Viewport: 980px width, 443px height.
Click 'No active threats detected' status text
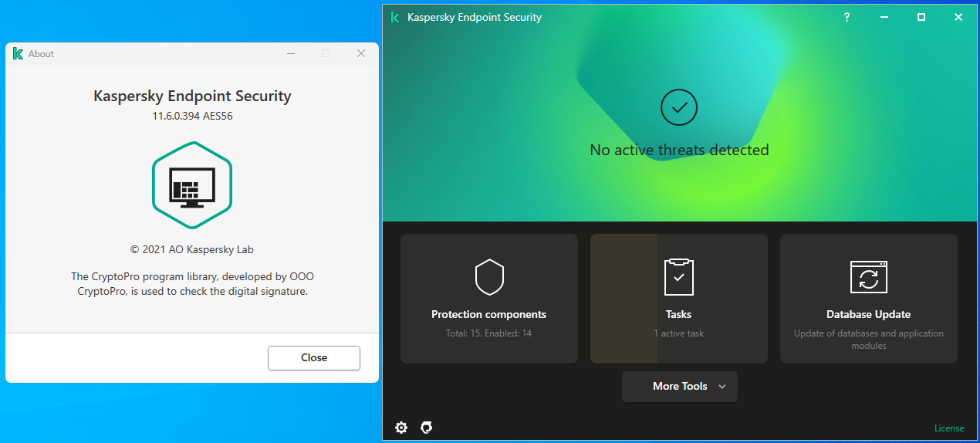pyautogui.click(x=679, y=150)
